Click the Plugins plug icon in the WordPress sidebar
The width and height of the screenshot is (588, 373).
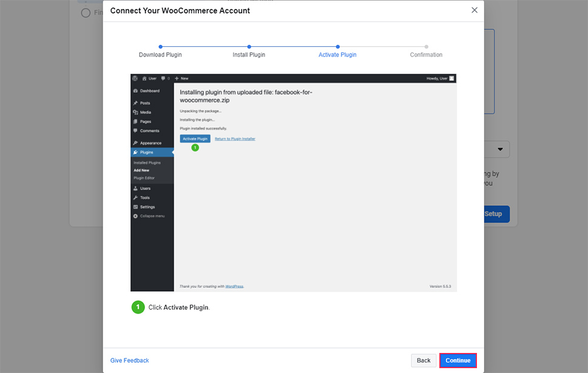coord(135,152)
